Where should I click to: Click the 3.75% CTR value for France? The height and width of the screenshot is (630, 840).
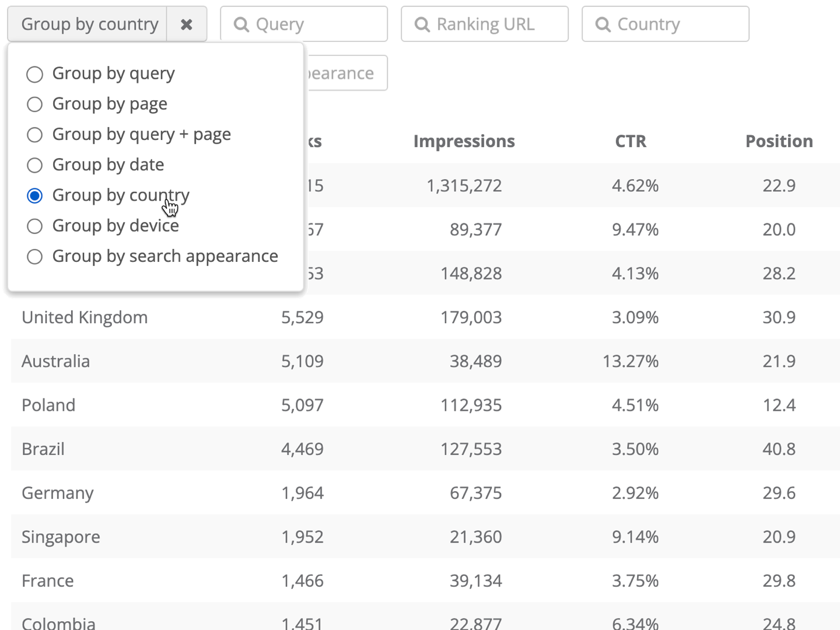635,581
